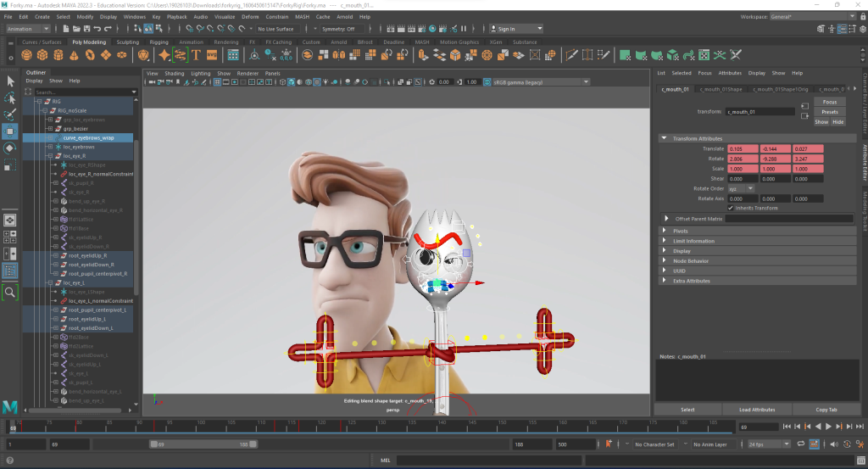Expand the Extra Attributes section

coord(665,281)
